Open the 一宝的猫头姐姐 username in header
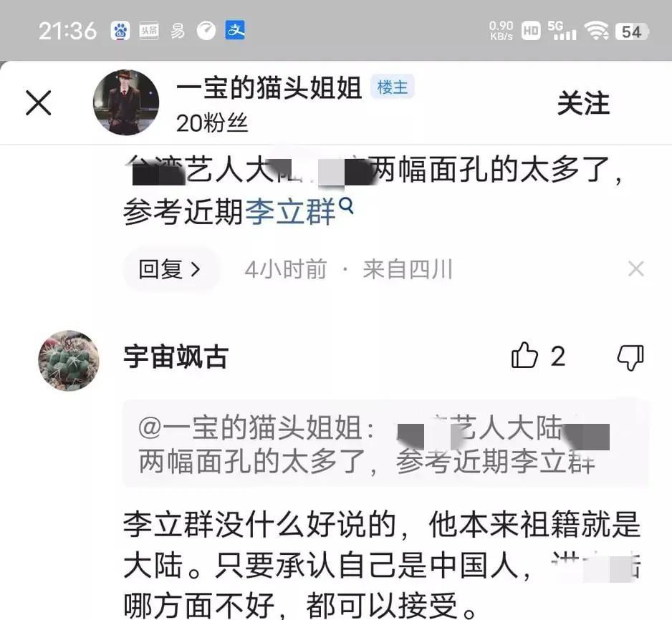The width and height of the screenshot is (672, 620). pyautogui.click(x=269, y=88)
